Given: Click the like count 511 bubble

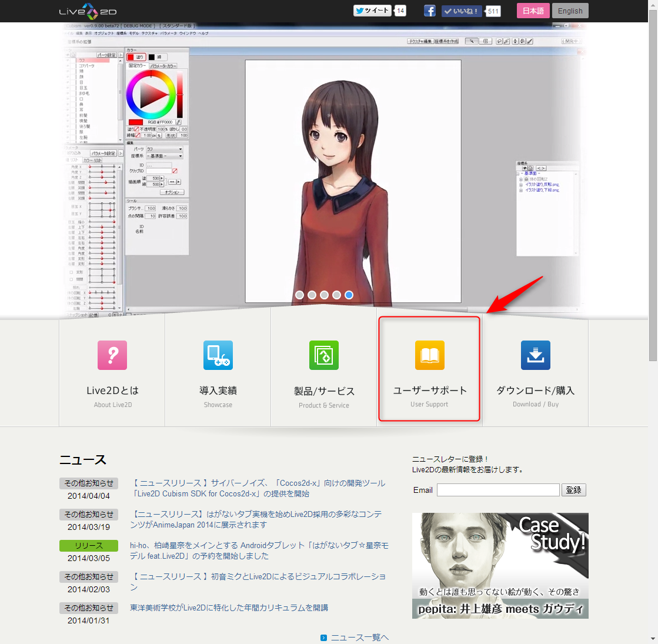Looking at the screenshot, I should click(x=493, y=11).
